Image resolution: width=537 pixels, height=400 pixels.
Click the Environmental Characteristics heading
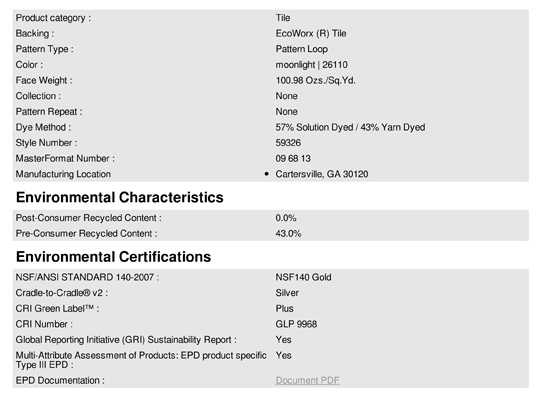pyautogui.click(x=120, y=197)
